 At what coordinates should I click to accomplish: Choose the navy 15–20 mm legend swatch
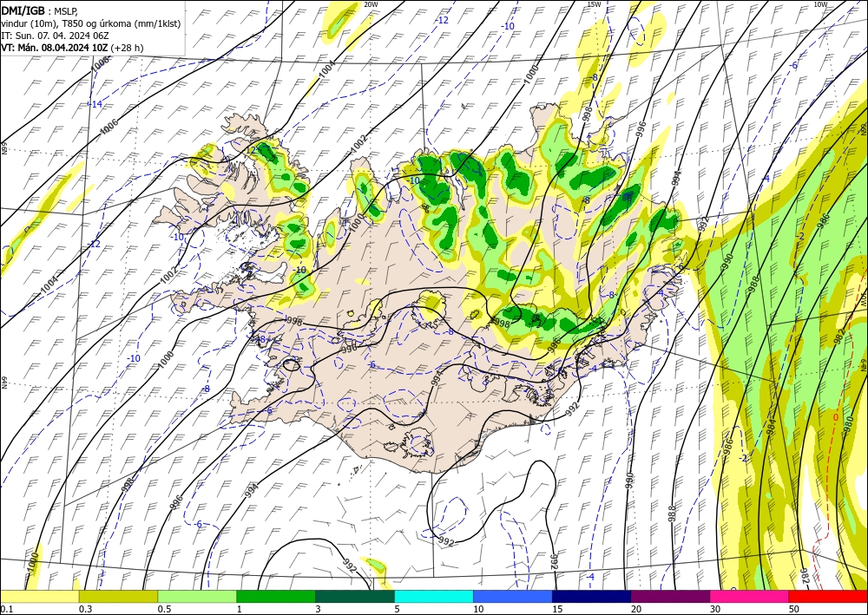pyautogui.click(x=592, y=596)
